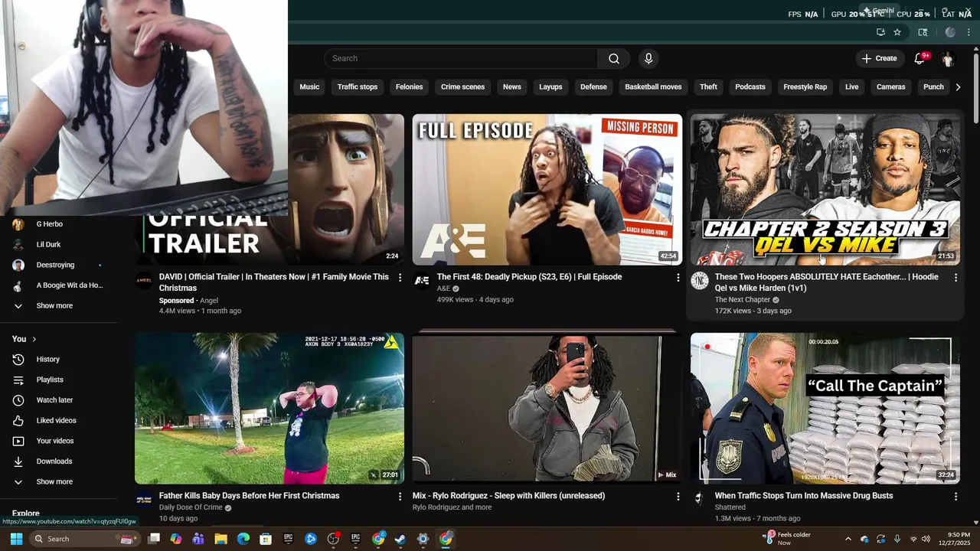This screenshot has width=980, height=551.
Task: Select the News chip
Action: click(511, 87)
